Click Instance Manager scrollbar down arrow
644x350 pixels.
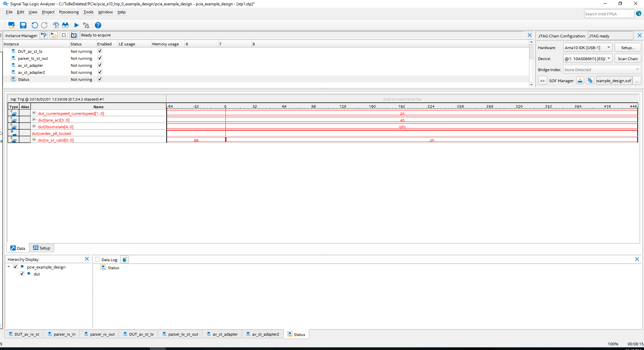[531, 85]
